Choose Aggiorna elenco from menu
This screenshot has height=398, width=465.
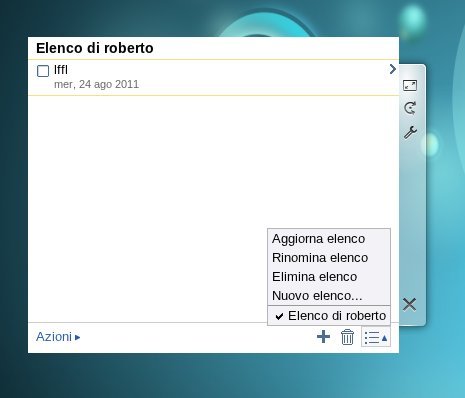coord(329,239)
